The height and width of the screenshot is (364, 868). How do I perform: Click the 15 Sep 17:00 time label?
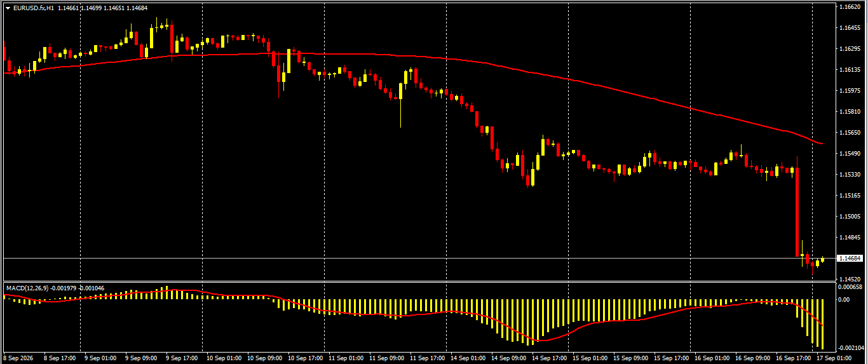click(671, 358)
